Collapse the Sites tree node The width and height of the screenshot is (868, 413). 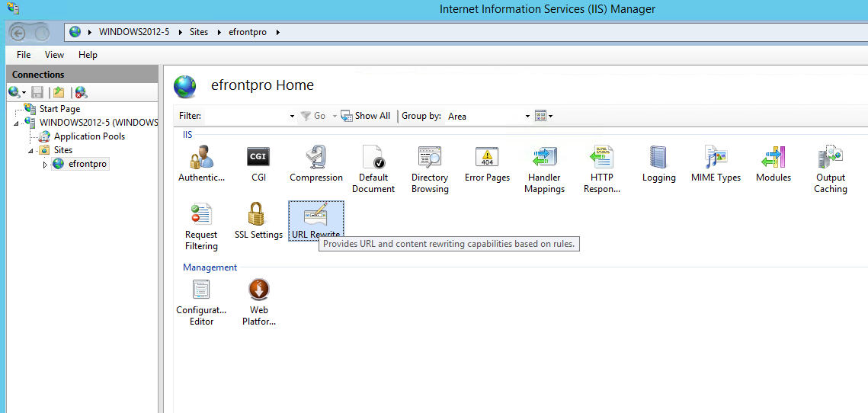coord(31,151)
